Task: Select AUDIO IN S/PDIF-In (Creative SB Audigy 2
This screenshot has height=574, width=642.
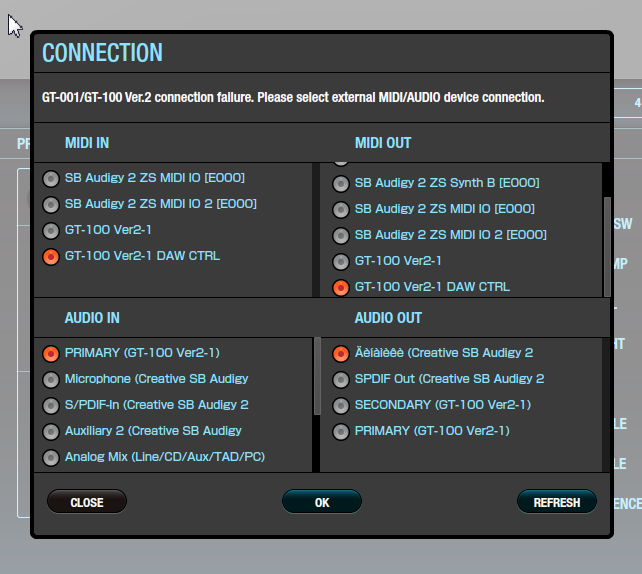Action: (51, 406)
